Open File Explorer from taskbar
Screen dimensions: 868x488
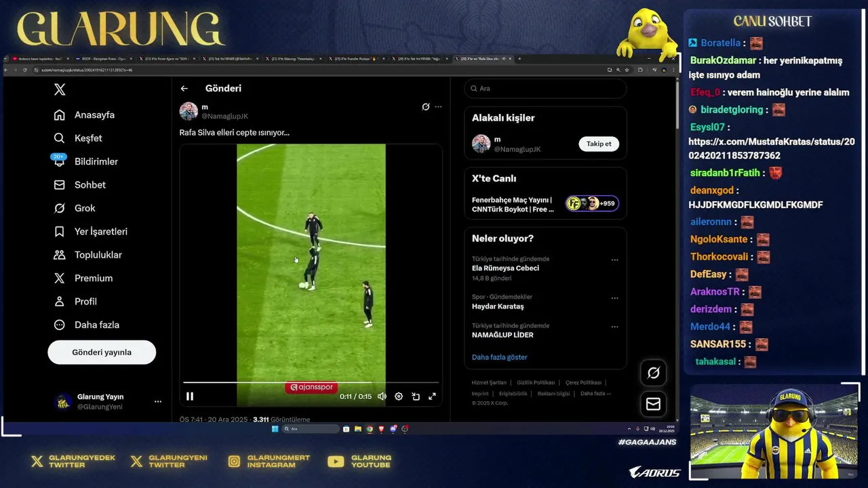(x=358, y=429)
